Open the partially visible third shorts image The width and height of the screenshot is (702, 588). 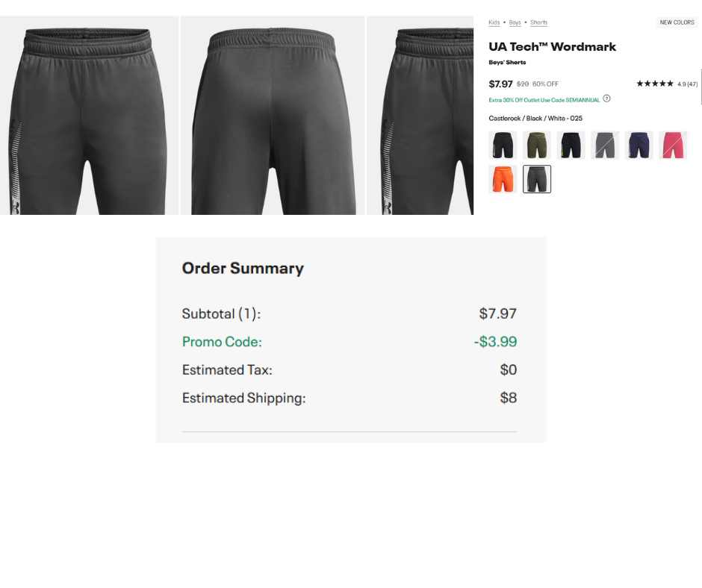(x=420, y=116)
